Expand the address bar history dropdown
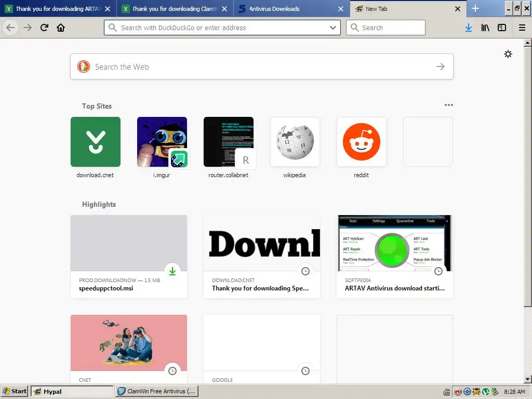532x399 pixels. [x=333, y=28]
